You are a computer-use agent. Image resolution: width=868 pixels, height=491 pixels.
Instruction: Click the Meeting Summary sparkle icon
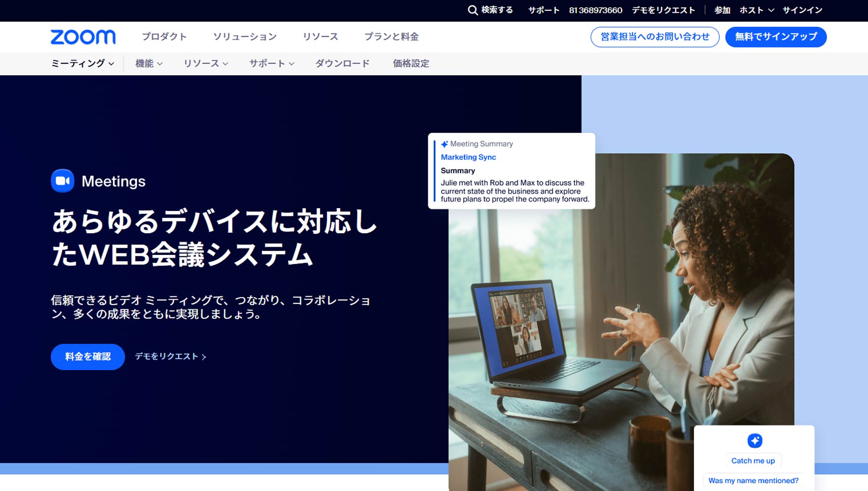tap(445, 144)
